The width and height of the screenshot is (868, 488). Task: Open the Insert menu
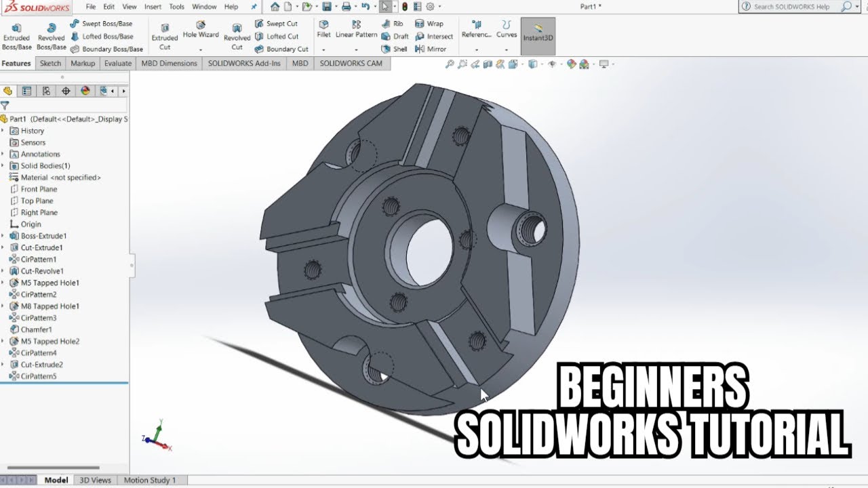[153, 7]
